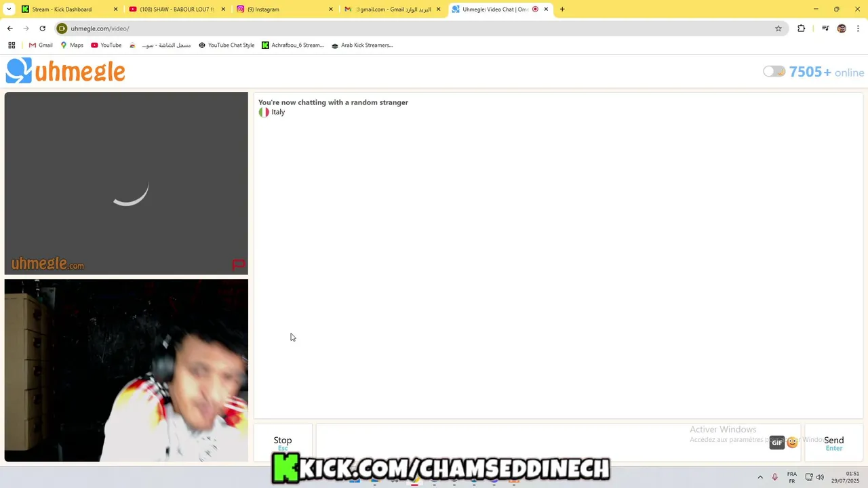The width and height of the screenshot is (868, 488).
Task: Open the Gmail bookmark
Action: click(x=41, y=45)
